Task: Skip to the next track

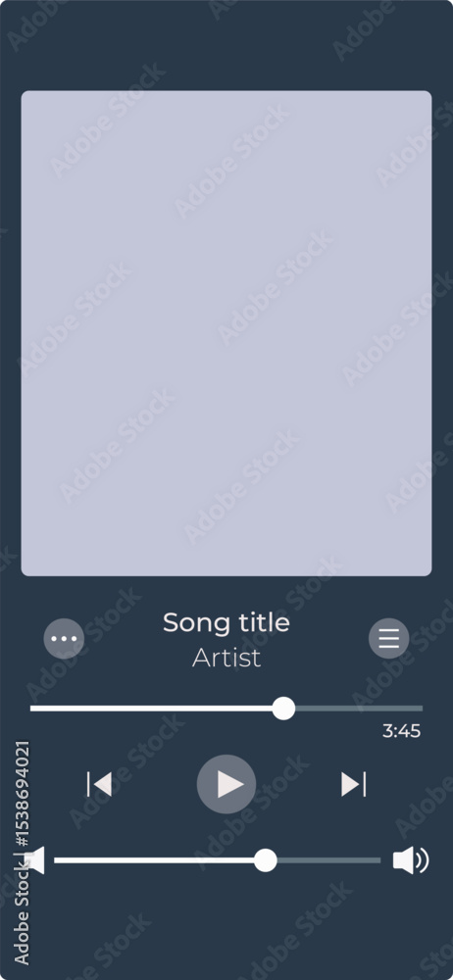Action: pyautogui.click(x=354, y=784)
